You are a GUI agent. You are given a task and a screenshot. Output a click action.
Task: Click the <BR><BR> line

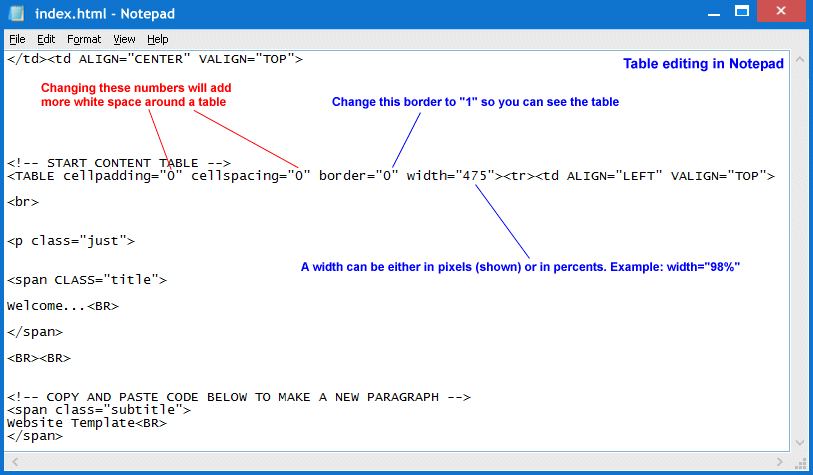coord(39,358)
